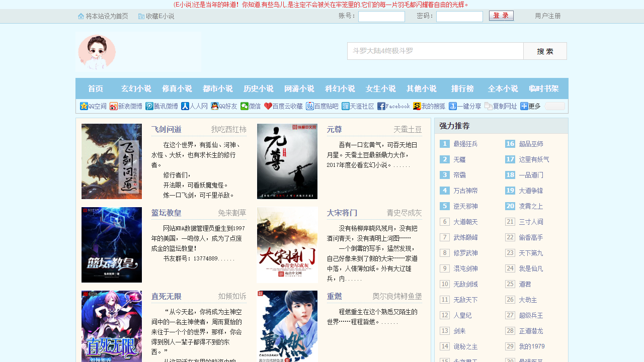View the 排行榜 rankings page
The height and width of the screenshot is (362, 644).
(x=462, y=88)
